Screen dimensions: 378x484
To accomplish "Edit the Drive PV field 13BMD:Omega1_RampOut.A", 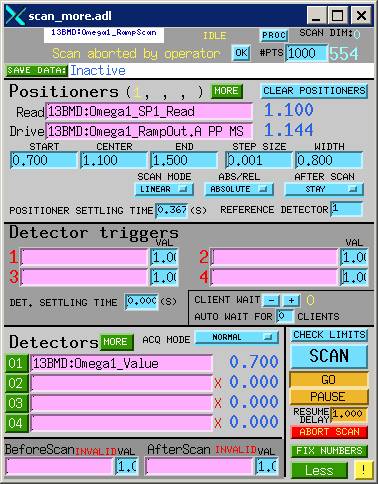I will point(149,131).
